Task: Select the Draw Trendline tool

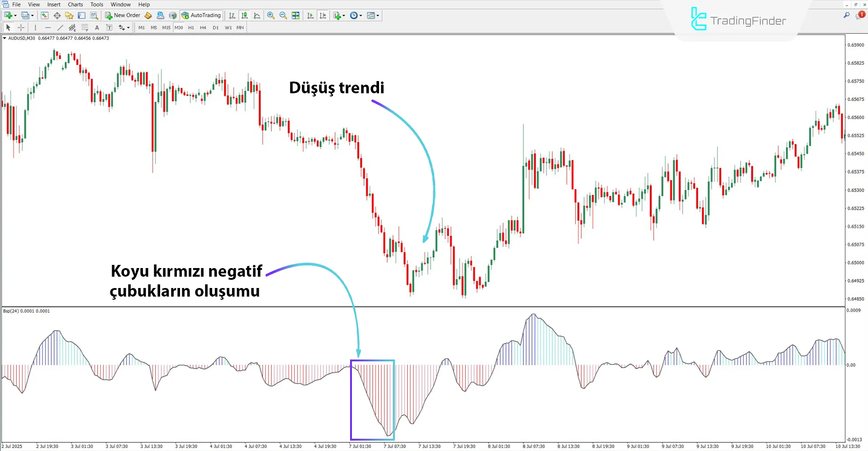Action: click(60, 27)
